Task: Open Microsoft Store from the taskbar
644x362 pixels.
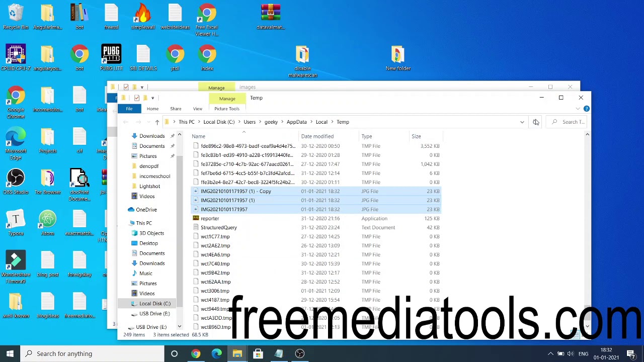Action: 258,353
